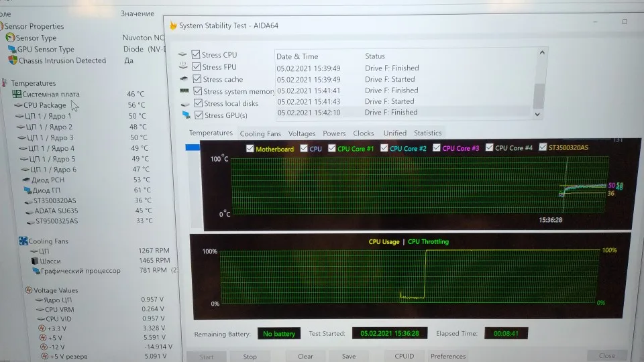Click the Date & Time column header
The height and width of the screenshot is (362, 644).
point(297,56)
